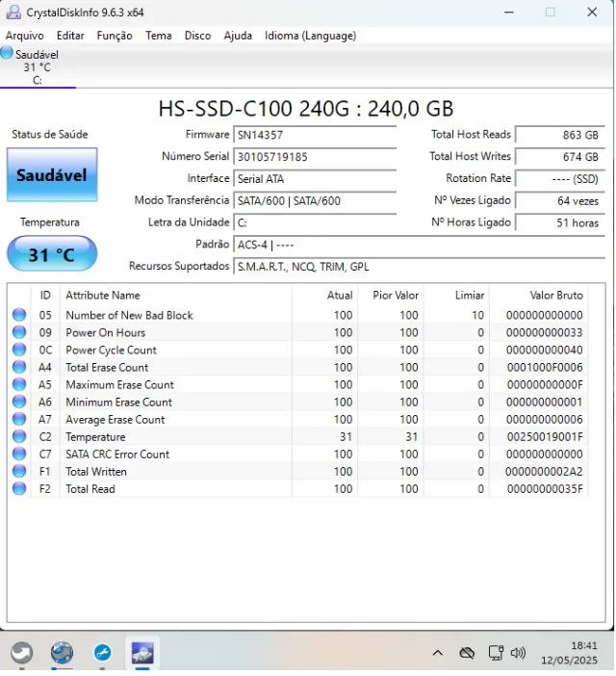The image size is (616, 676).
Task: Click the Pior Valor column header
Action: tap(391, 296)
